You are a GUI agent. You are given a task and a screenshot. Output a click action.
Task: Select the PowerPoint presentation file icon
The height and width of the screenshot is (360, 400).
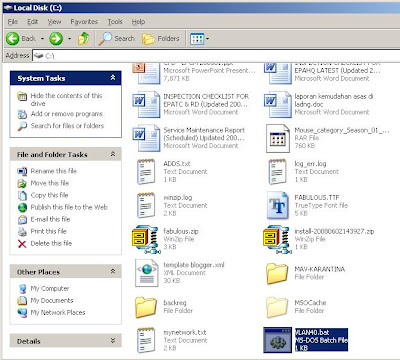click(146, 73)
